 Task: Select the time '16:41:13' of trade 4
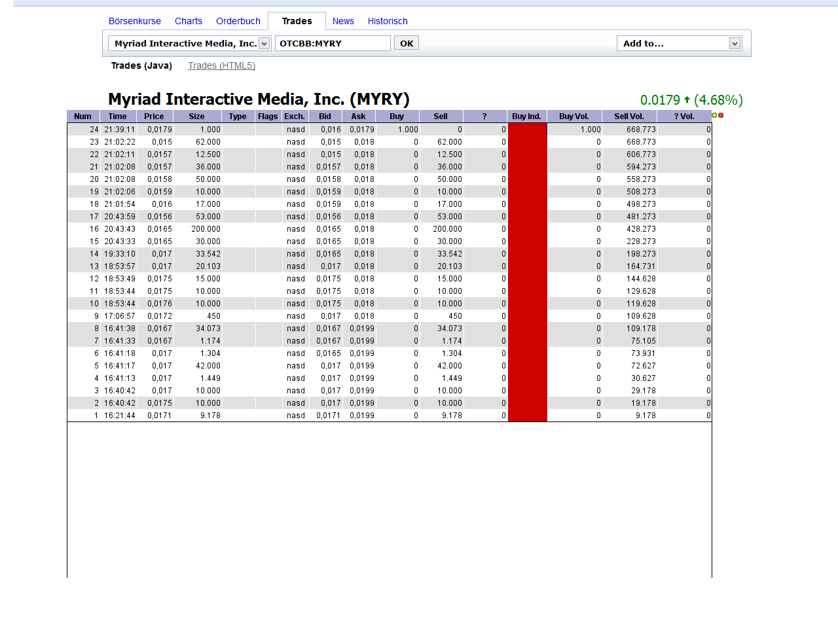tap(120, 378)
